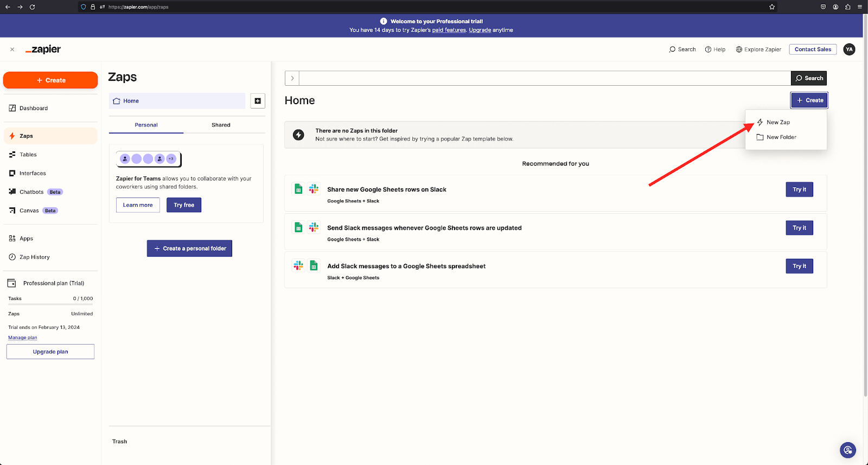This screenshot has height=465, width=868.
Task: Click the Upgrade link in trial banner
Action: point(480,30)
